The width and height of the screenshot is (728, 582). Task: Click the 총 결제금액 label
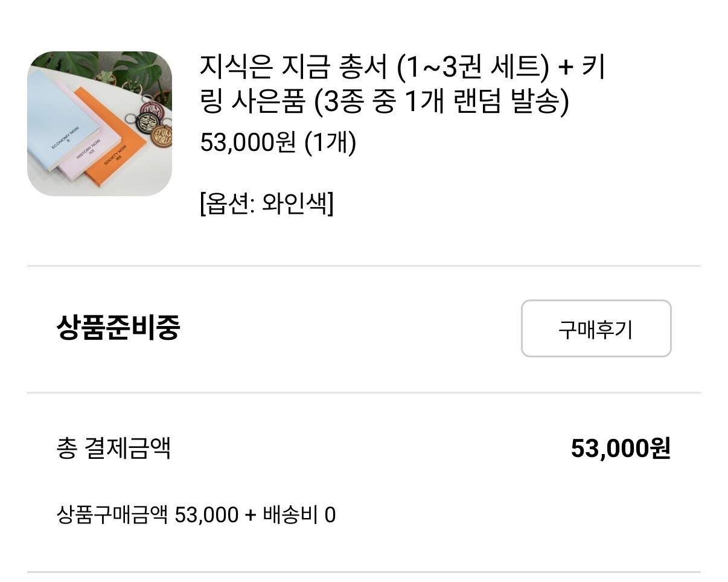point(113,449)
